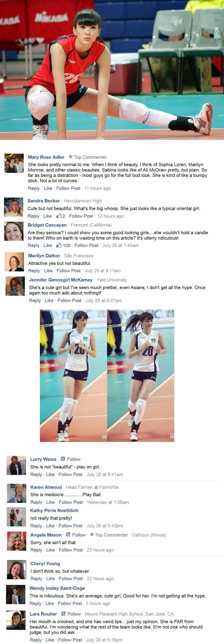Click the follow feed icon beside Lorry Weiss
The height and width of the screenshot is (644, 224).
pyautogui.click(x=63, y=459)
